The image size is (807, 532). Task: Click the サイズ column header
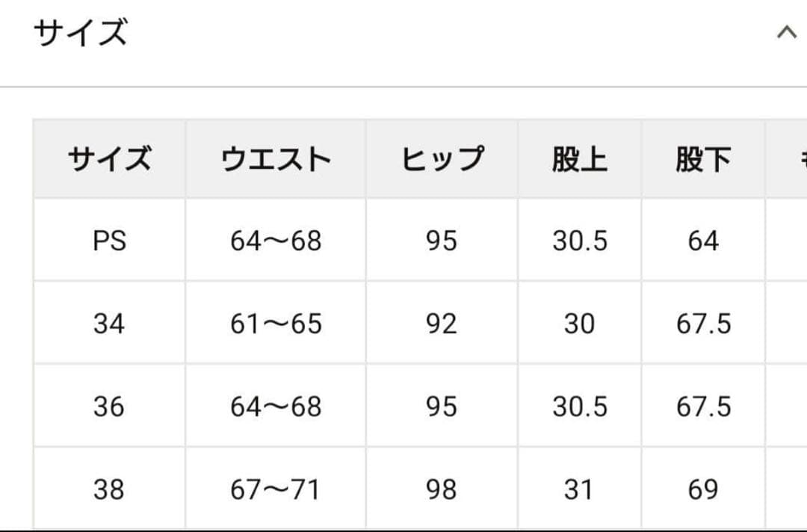coord(109,159)
